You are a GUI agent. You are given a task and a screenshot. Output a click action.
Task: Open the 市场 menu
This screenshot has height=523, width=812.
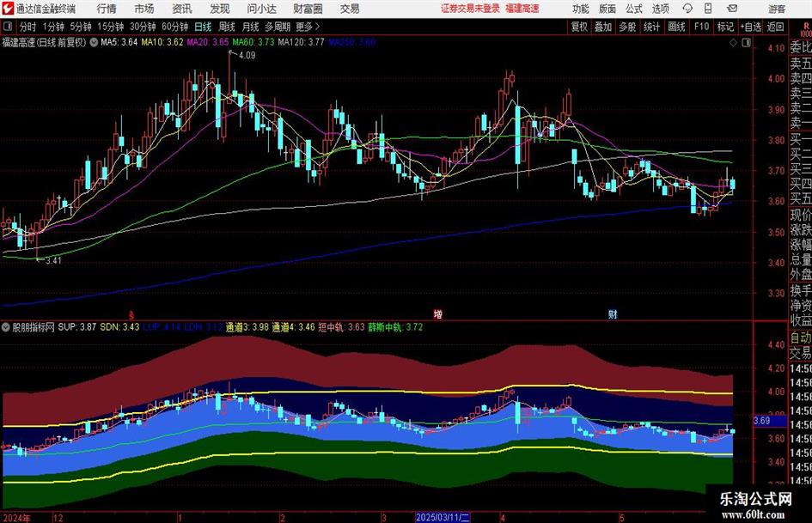(144, 9)
